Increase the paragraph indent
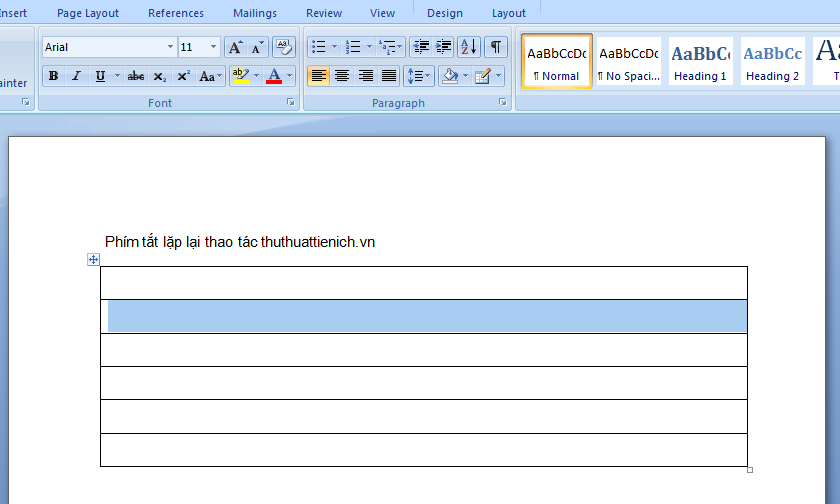This screenshot has width=840, height=504. [444, 47]
